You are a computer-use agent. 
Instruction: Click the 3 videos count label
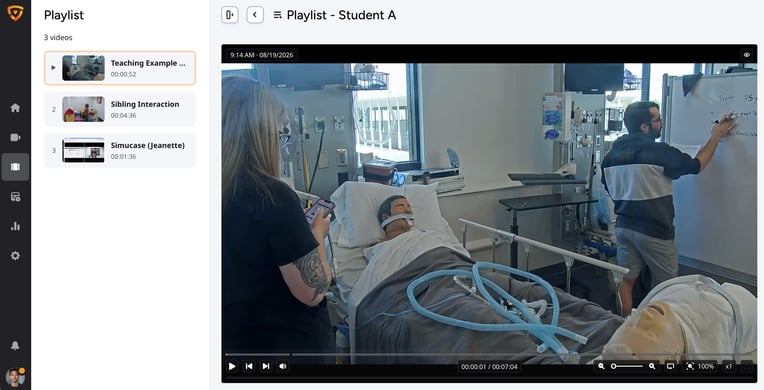58,38
